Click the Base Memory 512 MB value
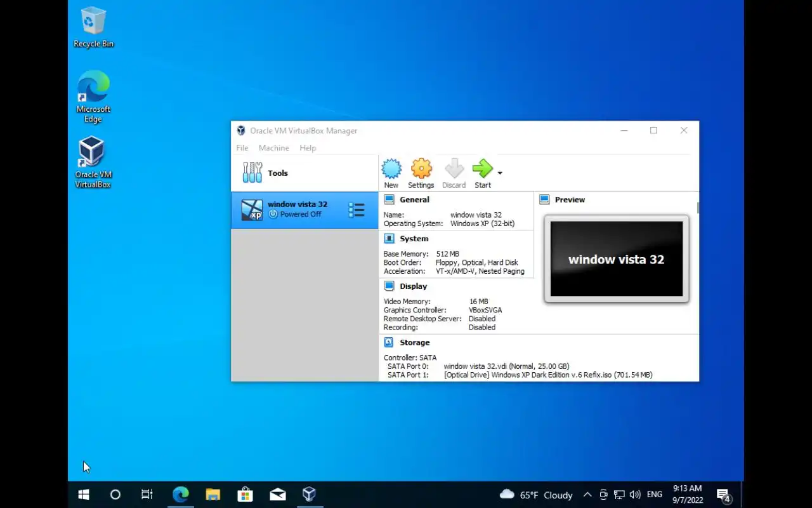The height and width of the screenshot is (508, 812). (x=447, y=254)
